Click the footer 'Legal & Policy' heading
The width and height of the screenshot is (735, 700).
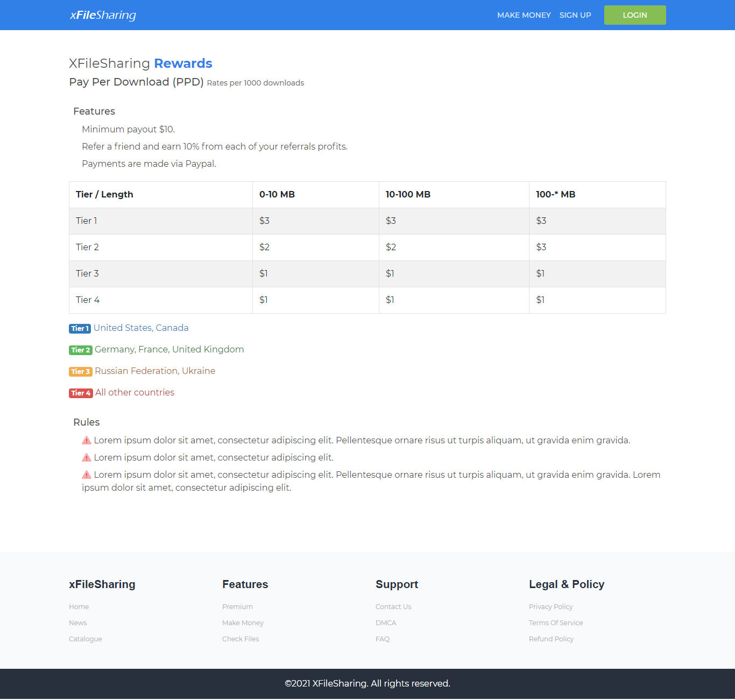click(x=567, y=584)
